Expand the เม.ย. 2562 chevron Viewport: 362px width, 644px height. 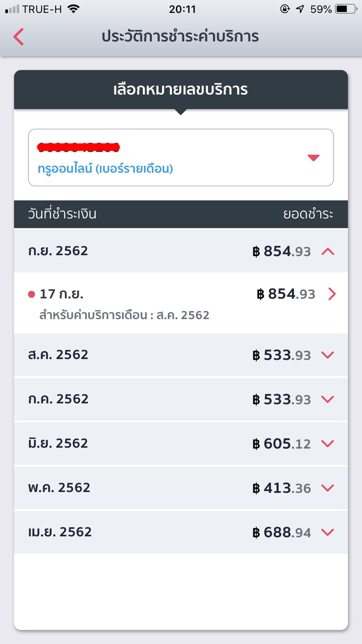328,532
